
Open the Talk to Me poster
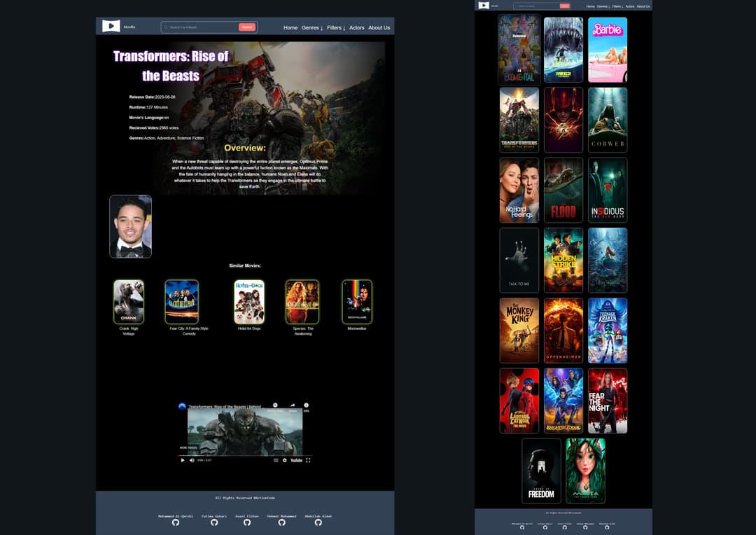click(x=519, y=260)
